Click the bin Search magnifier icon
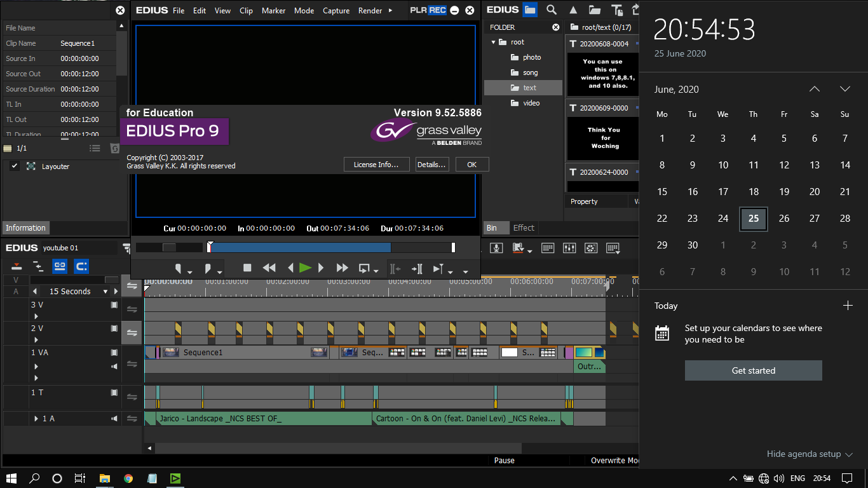Screen dimensions: 868x488 click(552, 10)
